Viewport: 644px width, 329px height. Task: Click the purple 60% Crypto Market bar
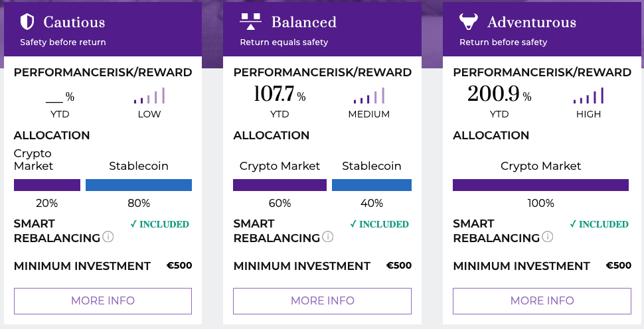pyautogui.click(x=280, y=185)
